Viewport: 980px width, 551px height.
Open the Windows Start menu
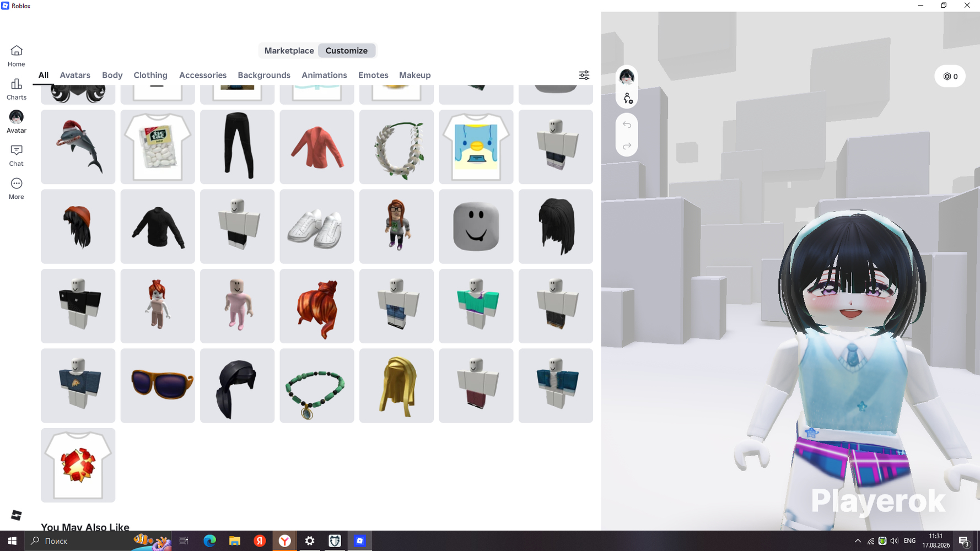[x=12, y=541]
